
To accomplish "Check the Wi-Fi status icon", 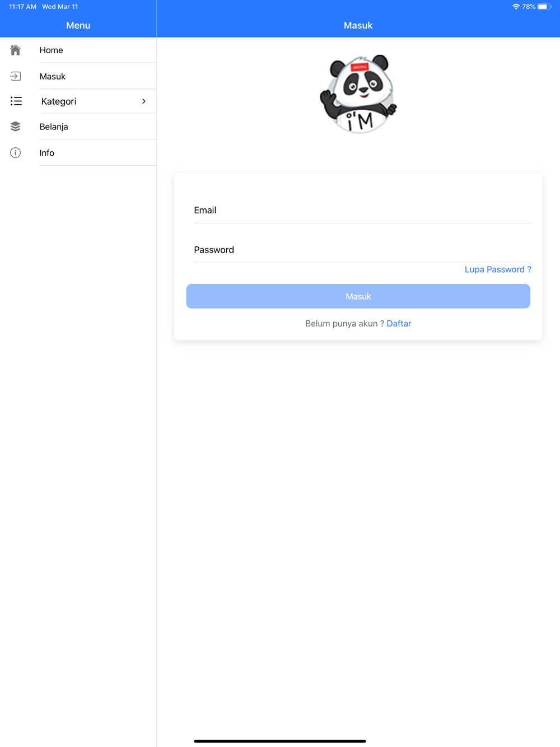I will pos(516,7).
